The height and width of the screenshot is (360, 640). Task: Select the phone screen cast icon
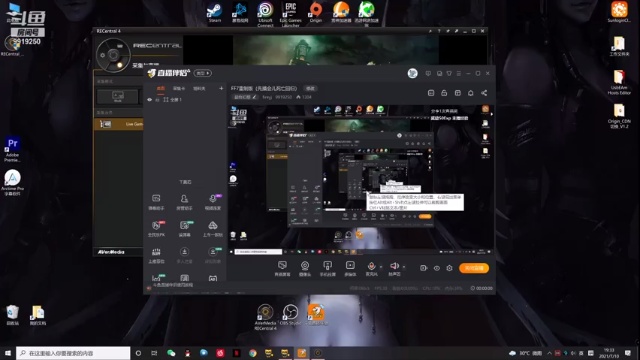[x=327, y=266]
